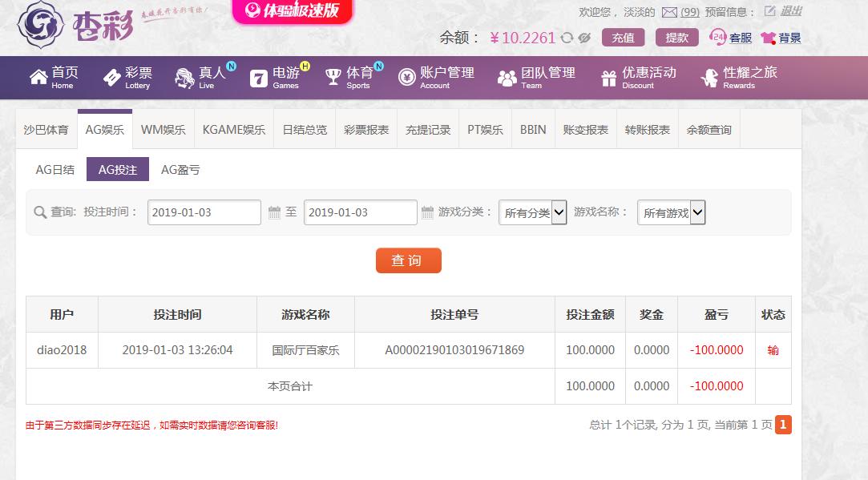The width and height of the screenshot is (868, 480).
Task: Open the mail envelope icon
Action: 669,12
